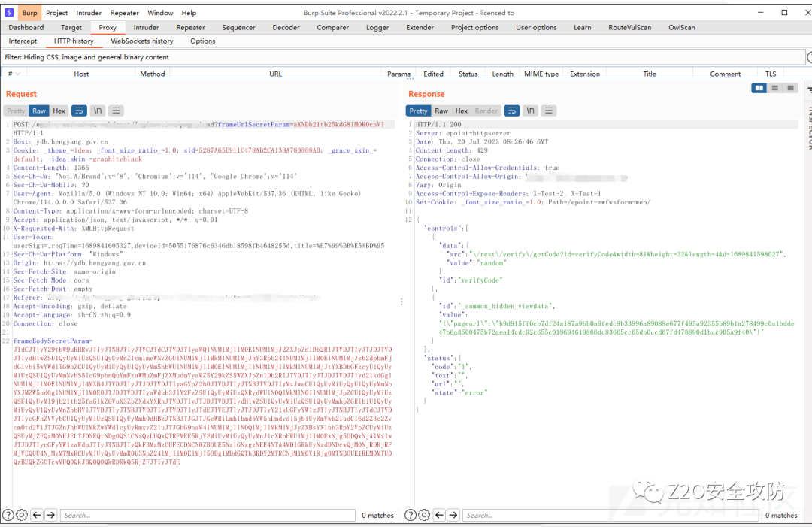The height and width of the screenshot is (527, 812).
Task: Open the WebSockets history sub-tab
Action: [142, 41]
